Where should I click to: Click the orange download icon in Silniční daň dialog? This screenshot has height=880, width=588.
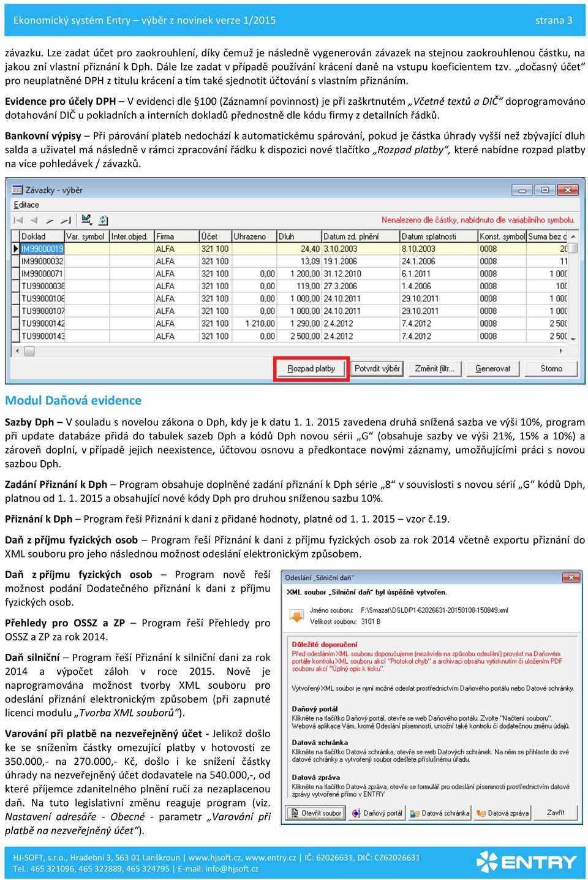point(296,615)
